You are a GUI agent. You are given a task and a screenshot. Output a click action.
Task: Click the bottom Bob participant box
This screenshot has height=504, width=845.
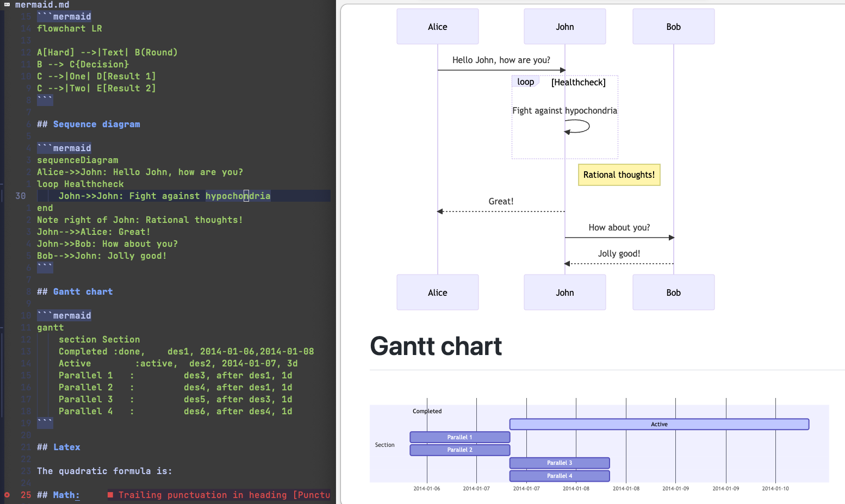tap(674, 293)
